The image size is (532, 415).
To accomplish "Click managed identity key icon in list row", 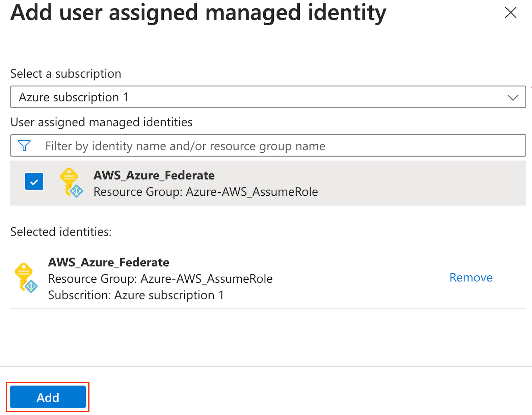I will [71, 183].
